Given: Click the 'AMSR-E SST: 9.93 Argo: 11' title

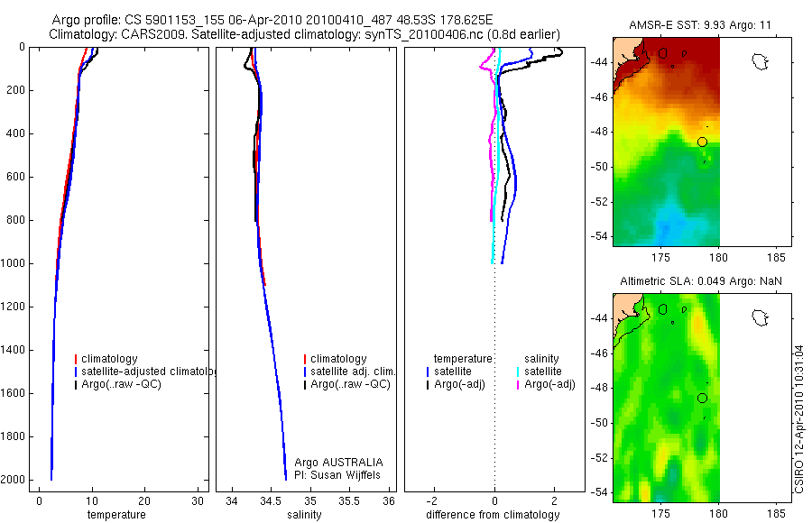Looking at the screenshot, I should [700, 25].
